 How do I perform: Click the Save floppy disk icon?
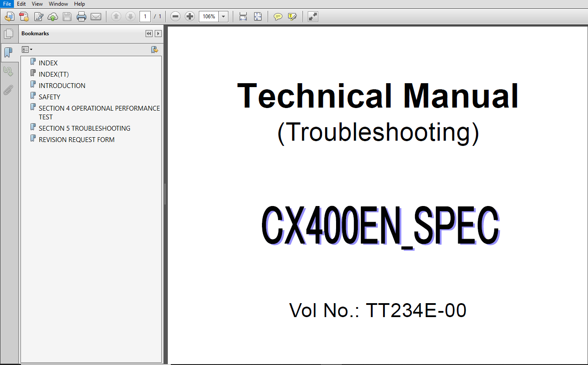(x=67, y=17)
